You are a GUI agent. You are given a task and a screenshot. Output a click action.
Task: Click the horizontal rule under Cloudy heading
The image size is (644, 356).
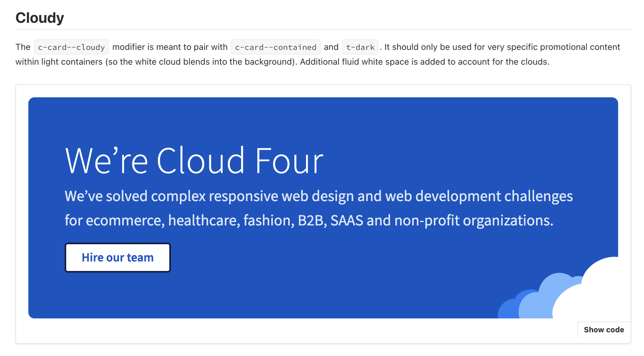tap(323, 29)
